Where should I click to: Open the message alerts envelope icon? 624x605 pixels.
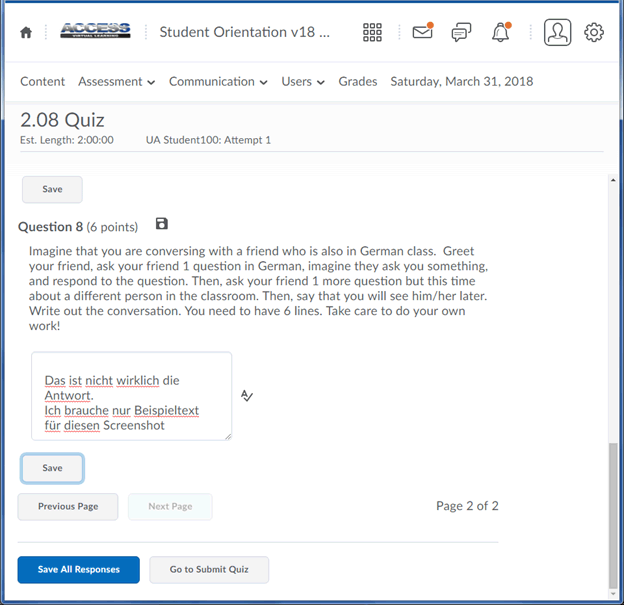tap(422, 33)
